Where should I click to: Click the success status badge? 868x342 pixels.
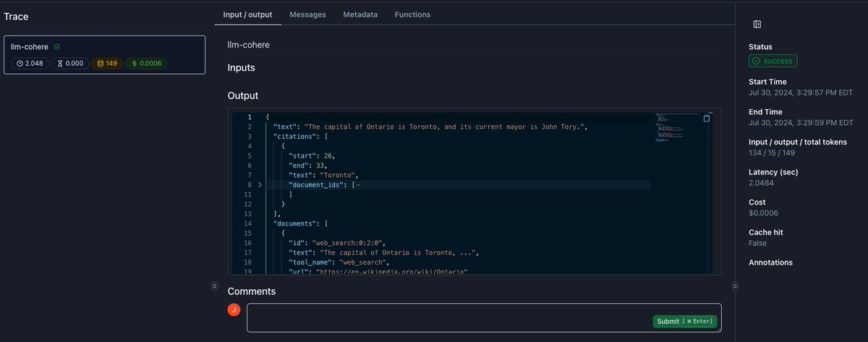[773, 61]
